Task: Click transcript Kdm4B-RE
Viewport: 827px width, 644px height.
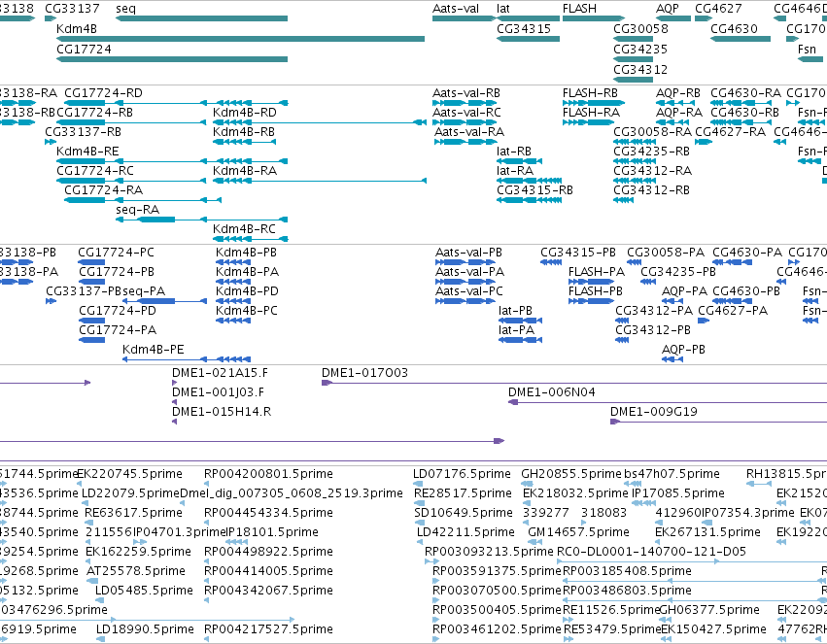Action: point(172,161)
